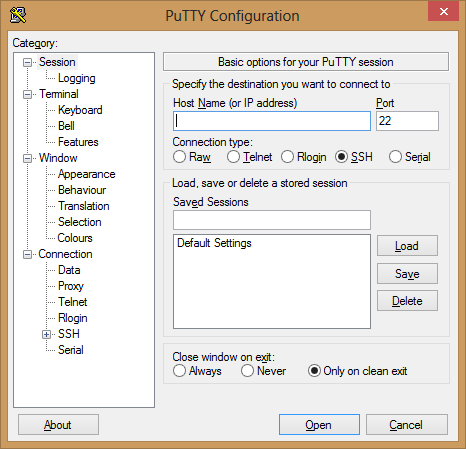The image size is (466, 449).
Task: Click the Save session button
Action: (x=407, y=274)
